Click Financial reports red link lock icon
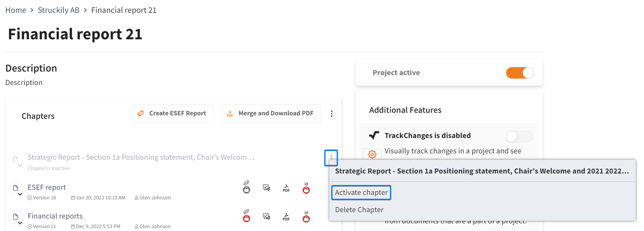Image resolution: width=644 pixels, height=231 pixels. pos(246,216)
